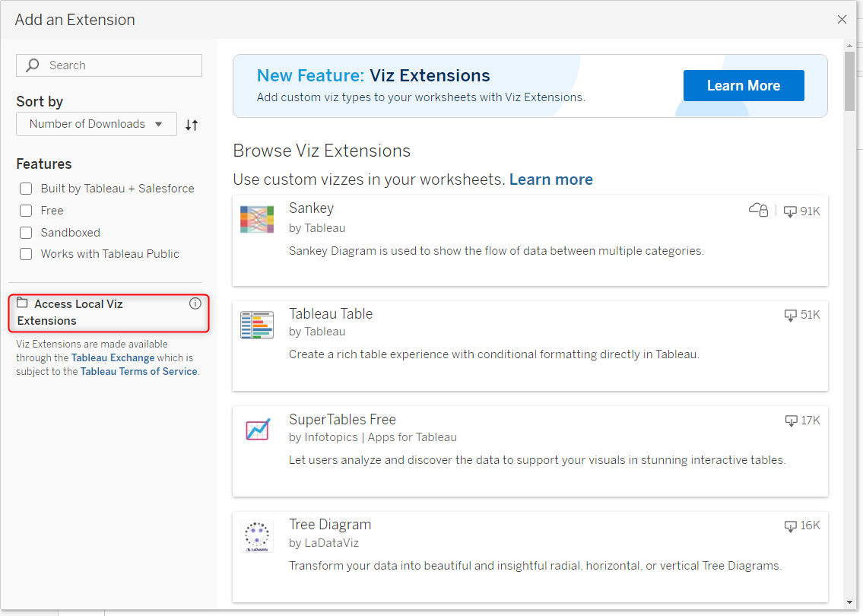
Task: Click the SuperTables Free chart icon
Action: 258,430
